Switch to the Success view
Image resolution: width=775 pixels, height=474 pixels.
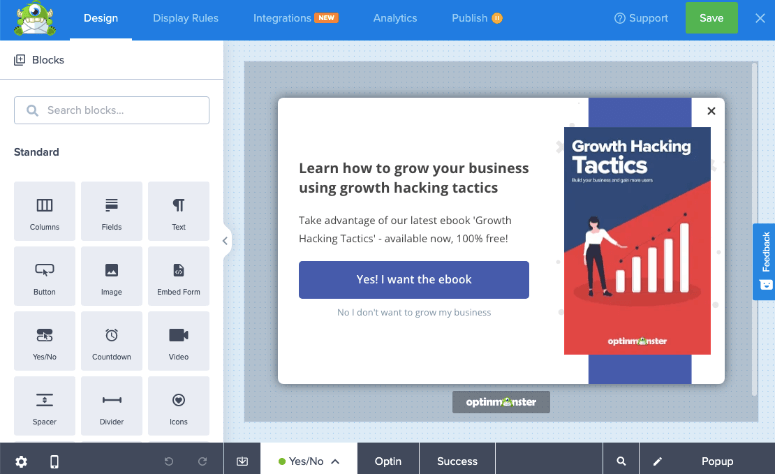coord(457,461)
